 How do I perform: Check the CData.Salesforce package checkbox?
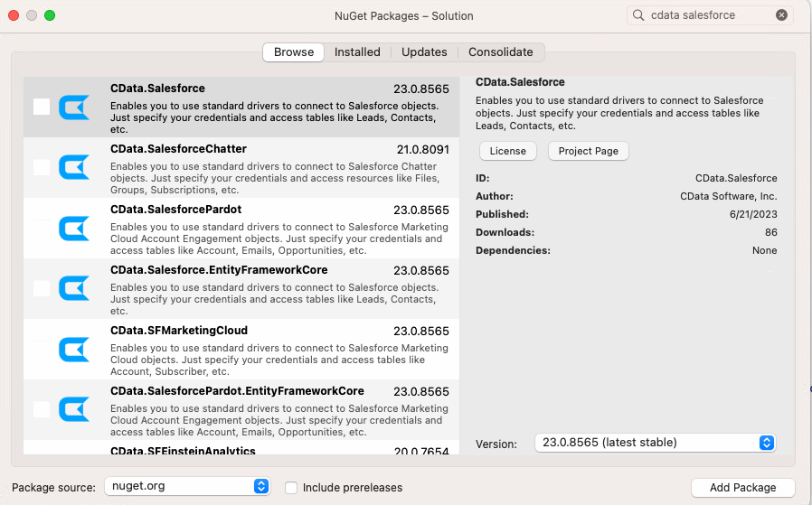pyautogui.click(x=42, y=107)
